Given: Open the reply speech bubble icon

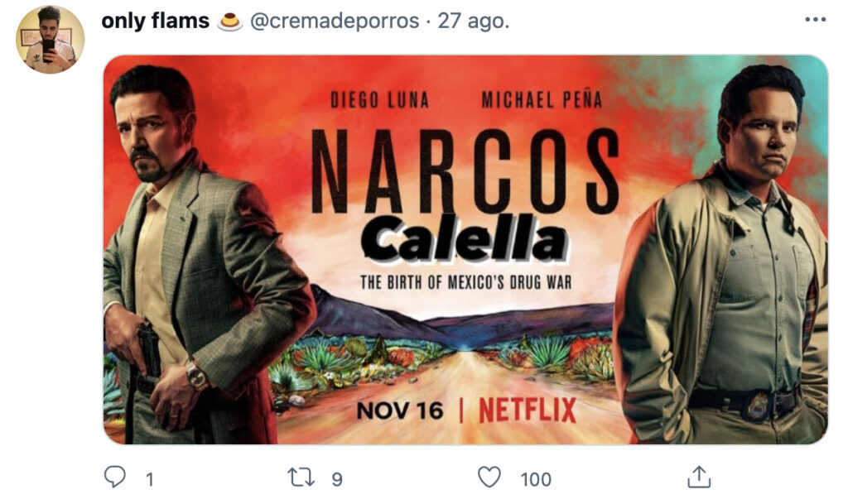Looking at the screenshot, I should pyautogui.click(x=114, y=478).
